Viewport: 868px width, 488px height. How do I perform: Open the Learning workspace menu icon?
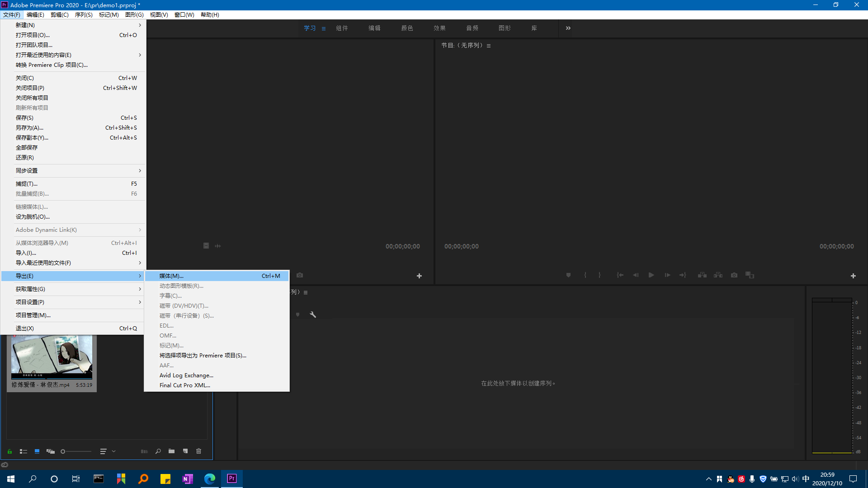[324, 28]
